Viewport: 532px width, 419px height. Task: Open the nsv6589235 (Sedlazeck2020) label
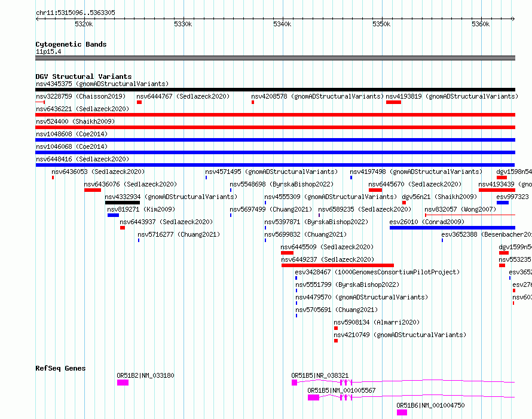[365, 209]
